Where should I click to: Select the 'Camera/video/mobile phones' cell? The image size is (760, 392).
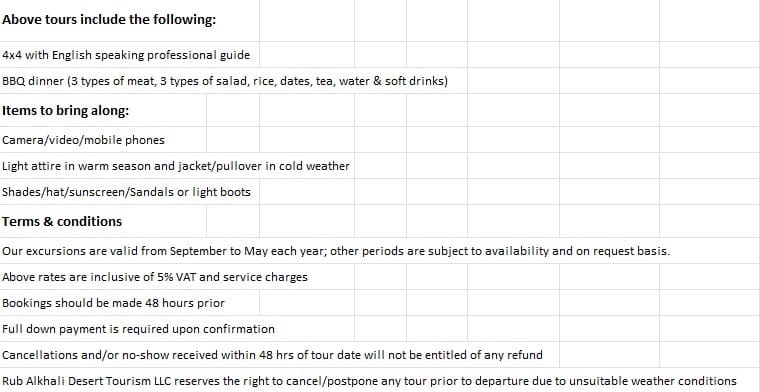(x=103, y=140)
